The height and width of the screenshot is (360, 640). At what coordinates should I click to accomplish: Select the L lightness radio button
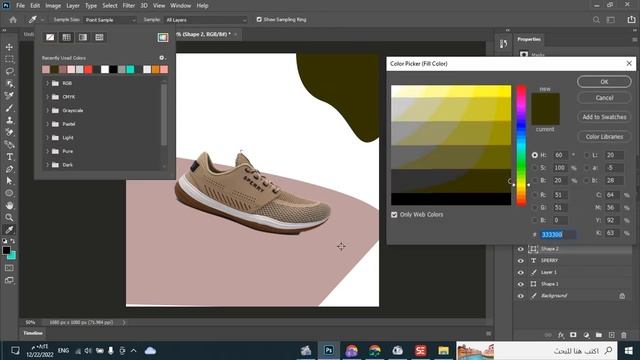pyautogui.click(x=587, y=155)
